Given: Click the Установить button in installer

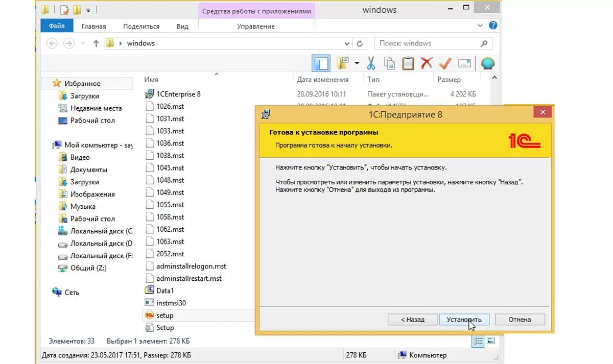Looking at the screenshot, I should pyautogui.click(x=464, y=320).
